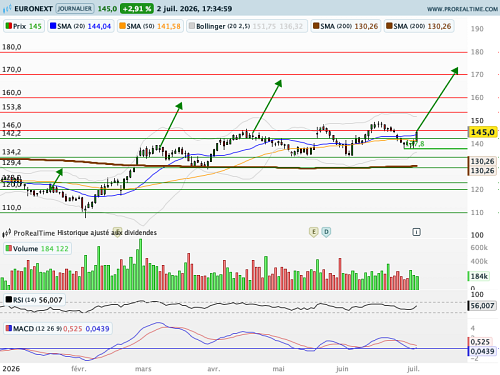500x375 pixels.
Task: Click the red-green Prix color swatch
Action: click(x=9, y=26)
